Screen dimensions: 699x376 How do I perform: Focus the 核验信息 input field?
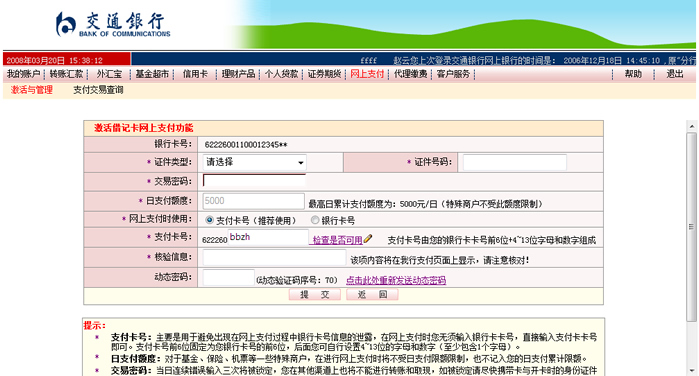click(x=274, y=258)
